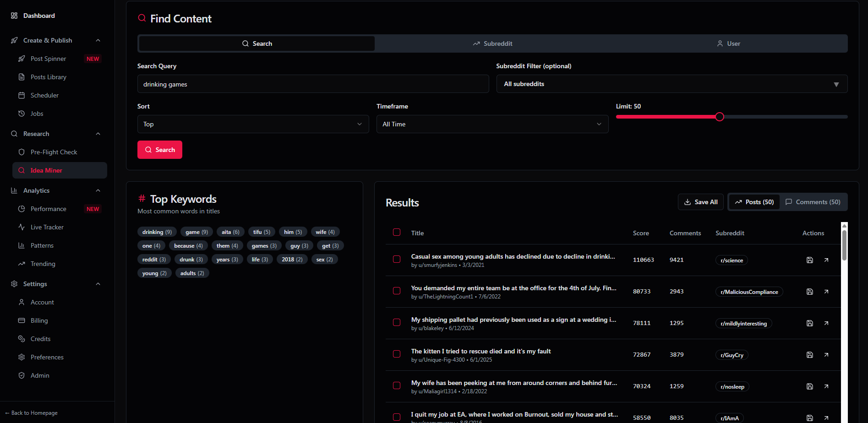Image resolution: width=868 pixels, height=423 pixels.
Task: Toggle the select-all checkbox in Title header
Action: coord(397,232)
